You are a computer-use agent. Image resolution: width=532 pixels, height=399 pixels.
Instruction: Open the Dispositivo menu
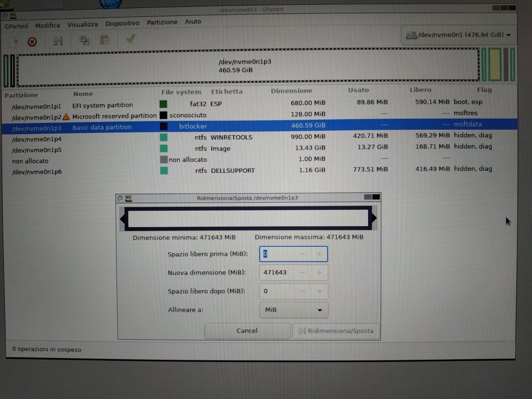click(122, 23)
